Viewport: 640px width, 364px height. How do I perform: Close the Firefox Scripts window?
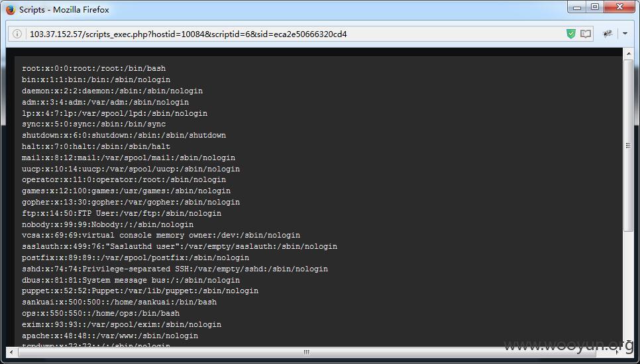pyautogui.click(x=619, y=7)
